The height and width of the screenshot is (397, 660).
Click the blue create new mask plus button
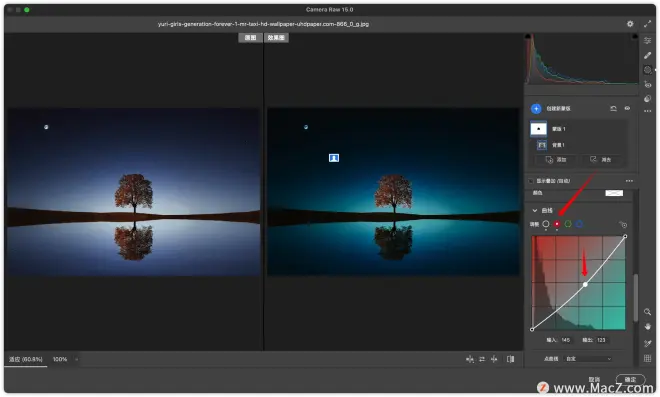(536, 109)
